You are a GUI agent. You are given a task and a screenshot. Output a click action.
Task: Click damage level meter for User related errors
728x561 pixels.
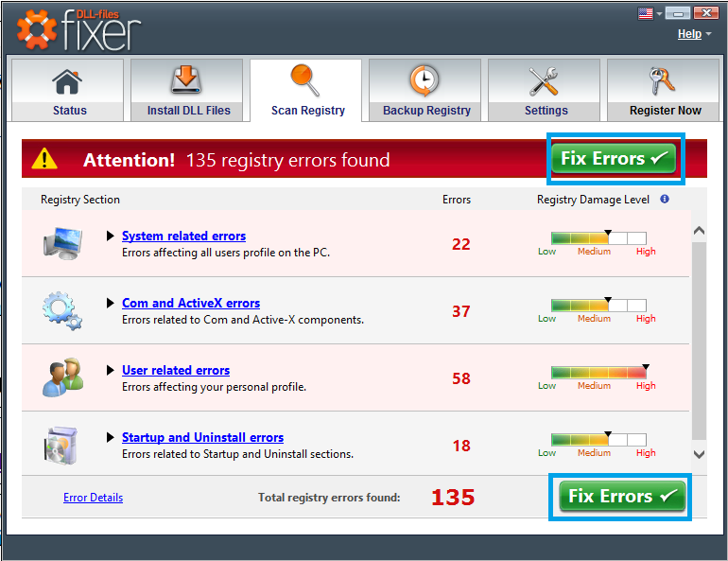(598, 372)
